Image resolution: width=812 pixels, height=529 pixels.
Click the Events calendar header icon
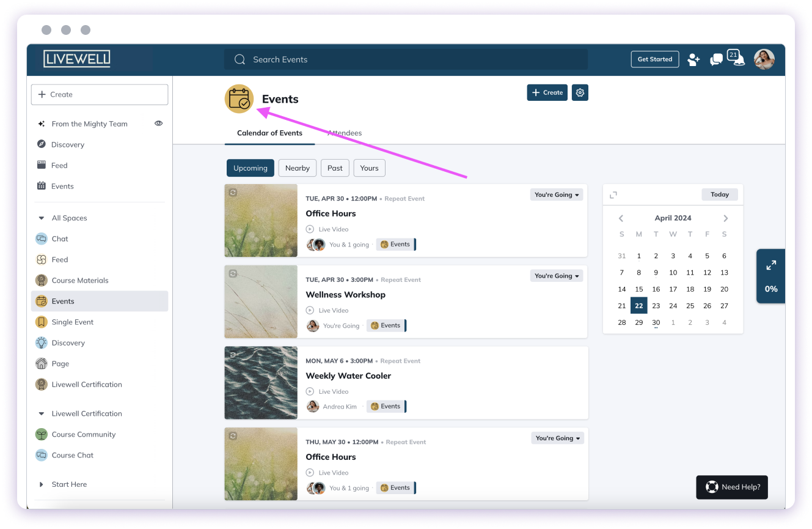click(239, 98)
